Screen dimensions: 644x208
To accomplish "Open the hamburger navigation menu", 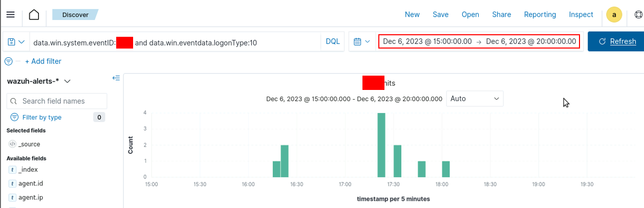I will pyautogui.click(x=10, y=15).
